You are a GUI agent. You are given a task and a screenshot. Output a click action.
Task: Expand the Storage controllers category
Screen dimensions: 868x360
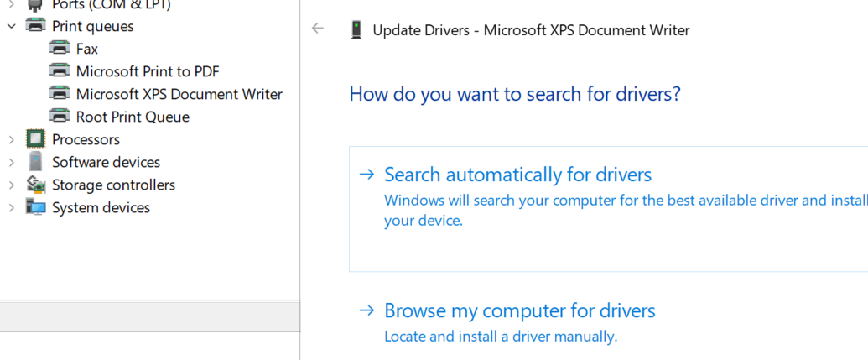(12, 185)
